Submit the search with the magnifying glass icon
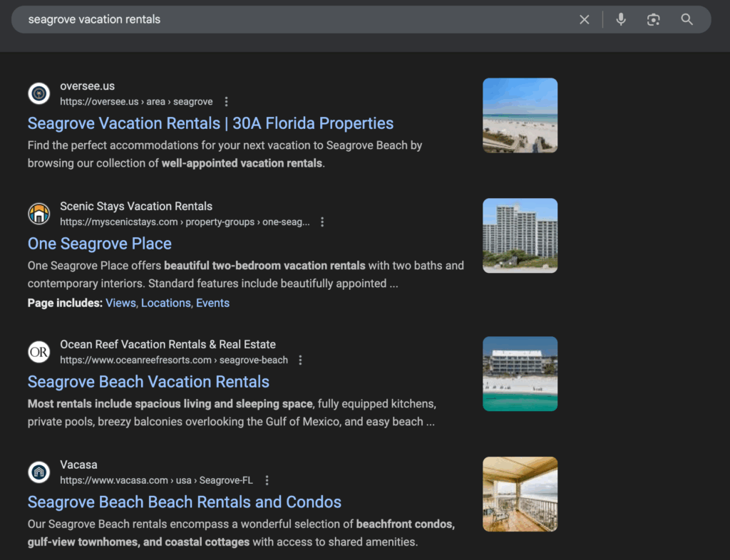 pyautogui.click(x=687, y=19)
